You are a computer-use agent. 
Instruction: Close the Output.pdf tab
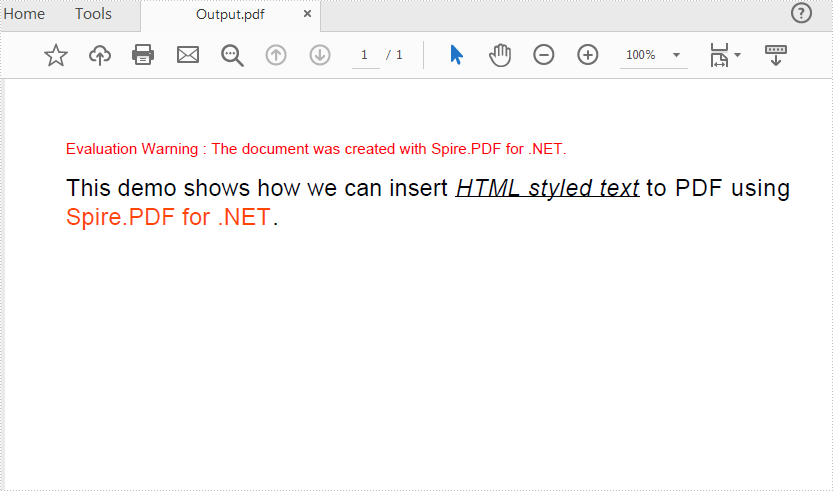307,14
